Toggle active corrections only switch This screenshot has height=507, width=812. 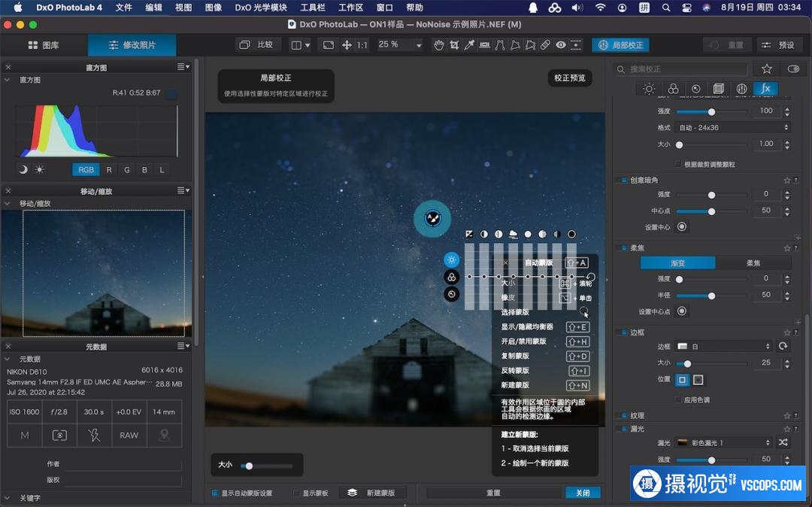pyautogui.click(x=793, y=69)
